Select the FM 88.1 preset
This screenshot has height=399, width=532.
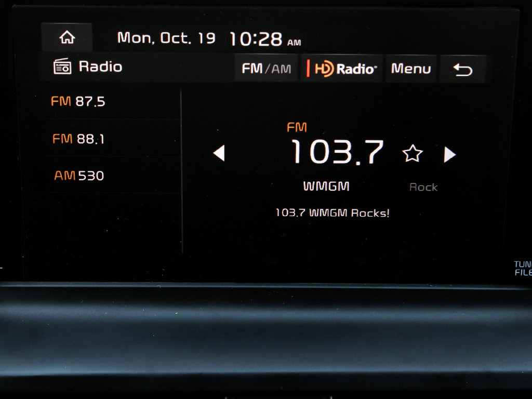pos(112,138)
